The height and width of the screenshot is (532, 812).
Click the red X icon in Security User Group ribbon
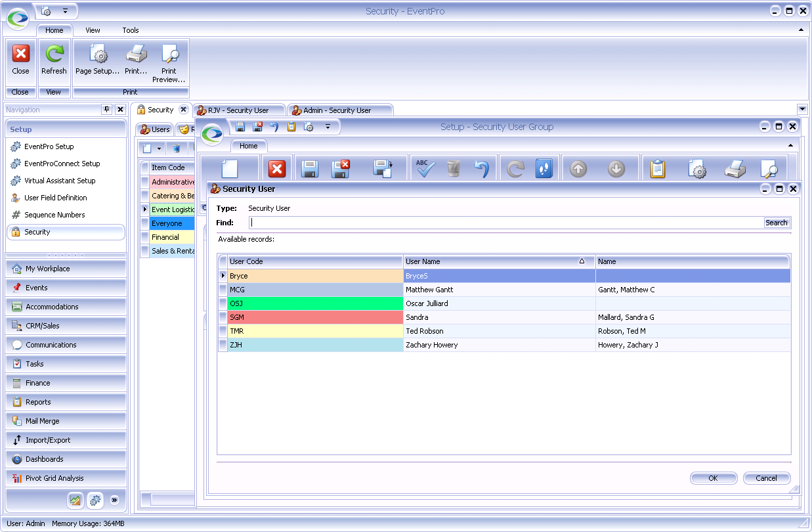(278, 169)
